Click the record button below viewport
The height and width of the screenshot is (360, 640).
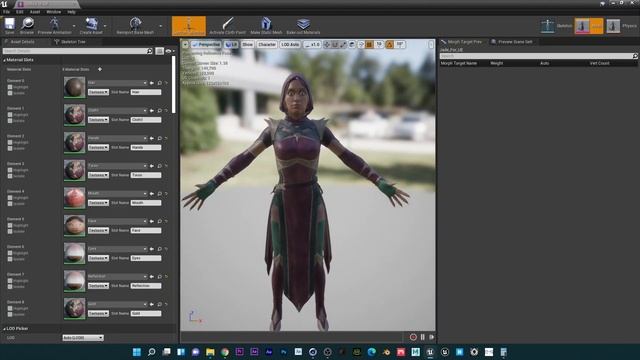(x=413, y=337)
